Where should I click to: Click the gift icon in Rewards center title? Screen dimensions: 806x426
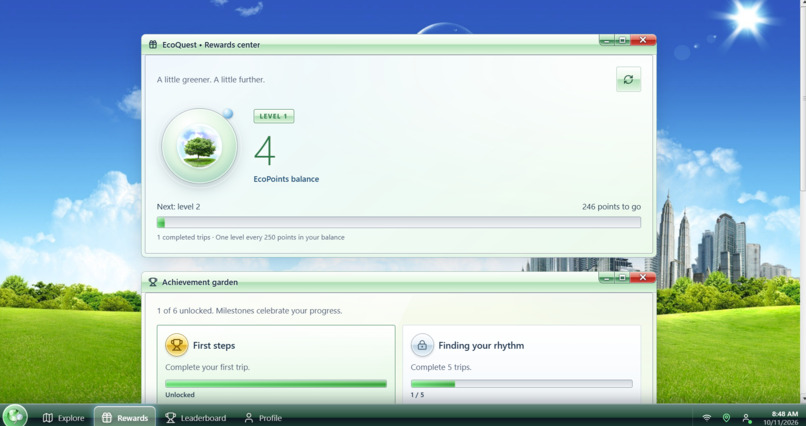[x=153, y=45]
